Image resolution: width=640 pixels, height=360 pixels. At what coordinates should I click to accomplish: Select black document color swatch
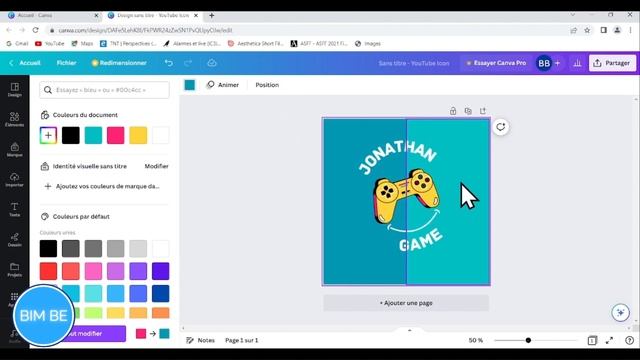point(71,136)
